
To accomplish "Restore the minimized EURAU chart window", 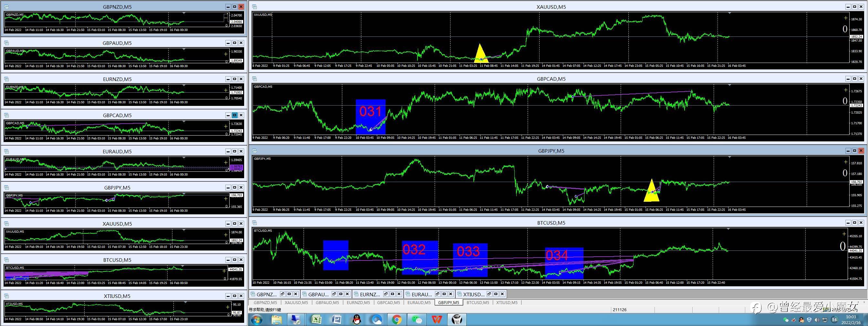I will click(437, 294).
